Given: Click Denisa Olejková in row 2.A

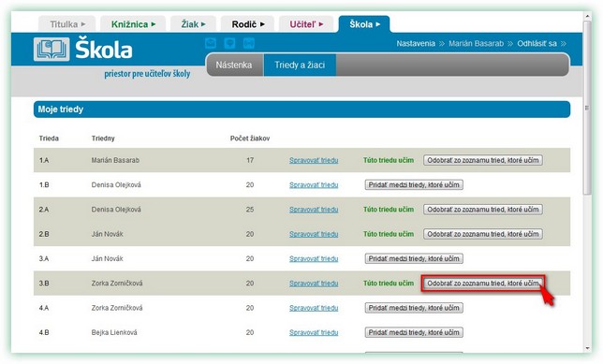Looking at the screenshot, I should click(116, 210).
